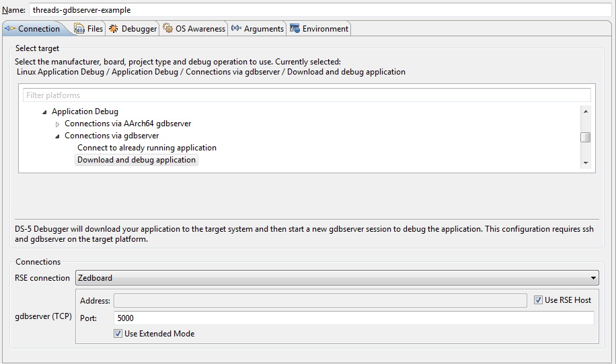Select Download and debug application entry
The image size is (616, 364).
click(x=137, y=160)
